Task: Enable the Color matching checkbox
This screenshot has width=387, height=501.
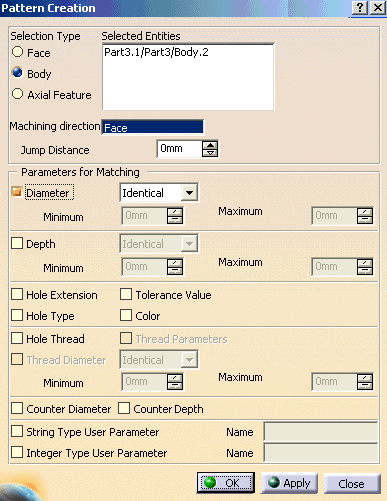Action: [126, 315]
